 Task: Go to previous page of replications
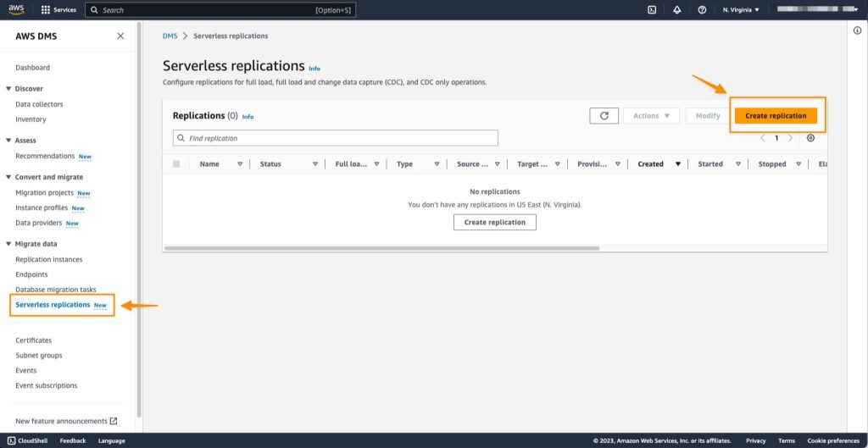762,138
